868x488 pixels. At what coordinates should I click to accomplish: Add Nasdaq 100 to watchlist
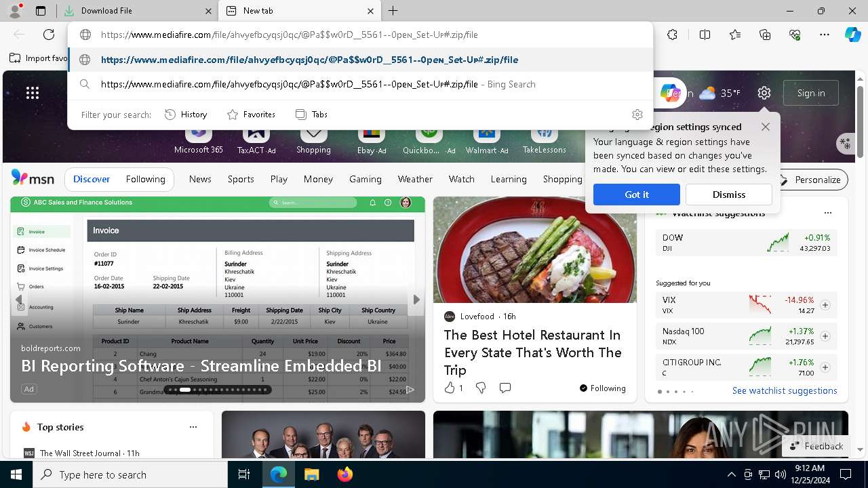point(825,336)
